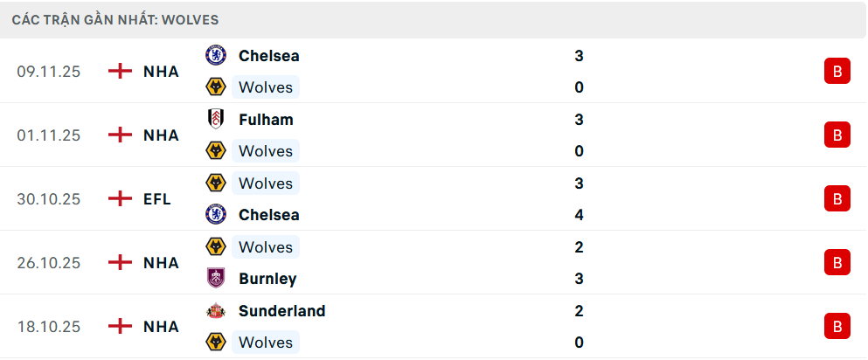Image resolution: width=868 pixels, height=360 pixels.
Task: Select Wolves in the 09.11.25 match
Action: coord(265,87)
